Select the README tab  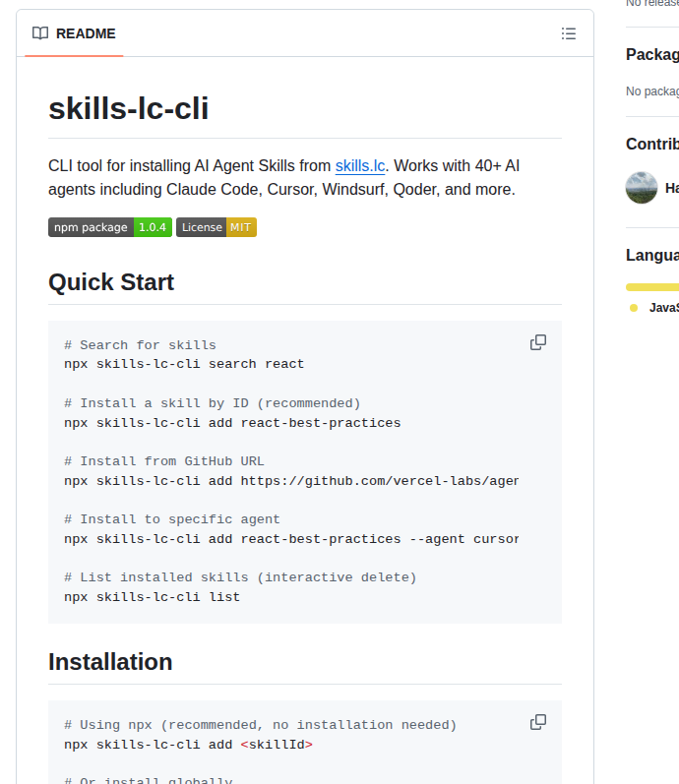74,33
